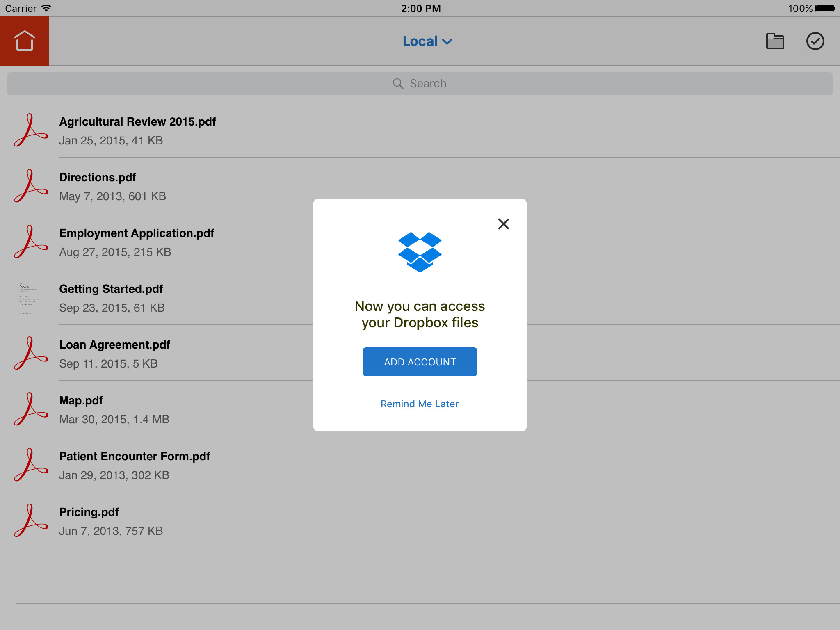Click the Remind Me Later link
840x630 pixels.
coord(419,404)
